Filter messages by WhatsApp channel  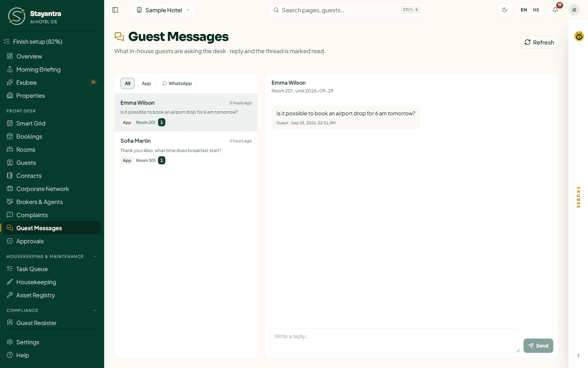pyautogui.click(x=177, y=83)
